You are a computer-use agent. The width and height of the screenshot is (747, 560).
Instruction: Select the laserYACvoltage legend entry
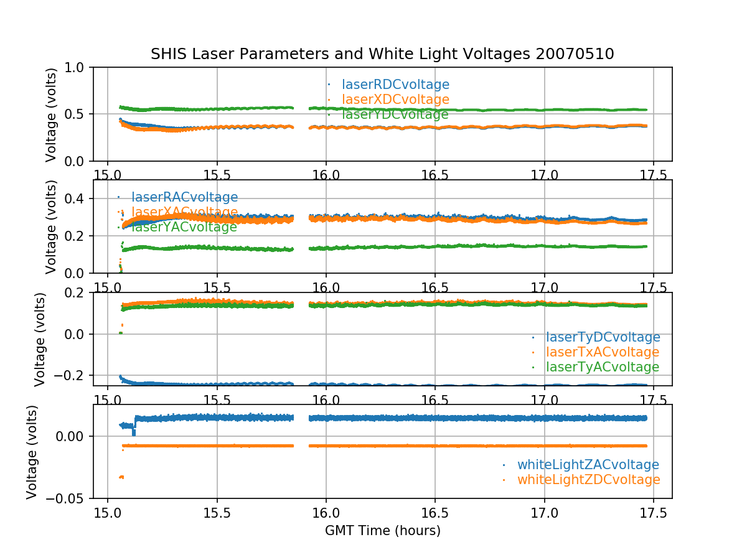[184, 227]
